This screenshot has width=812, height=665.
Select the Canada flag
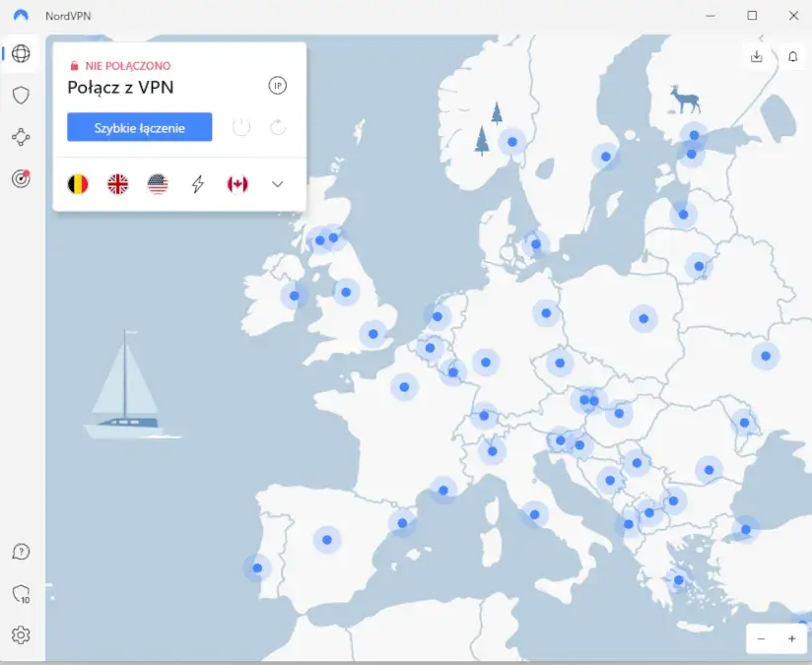click(237, 183)
